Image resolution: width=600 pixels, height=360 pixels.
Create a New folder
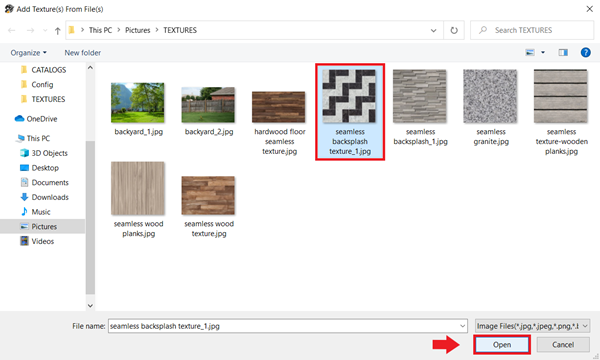[x=83, y=53]
